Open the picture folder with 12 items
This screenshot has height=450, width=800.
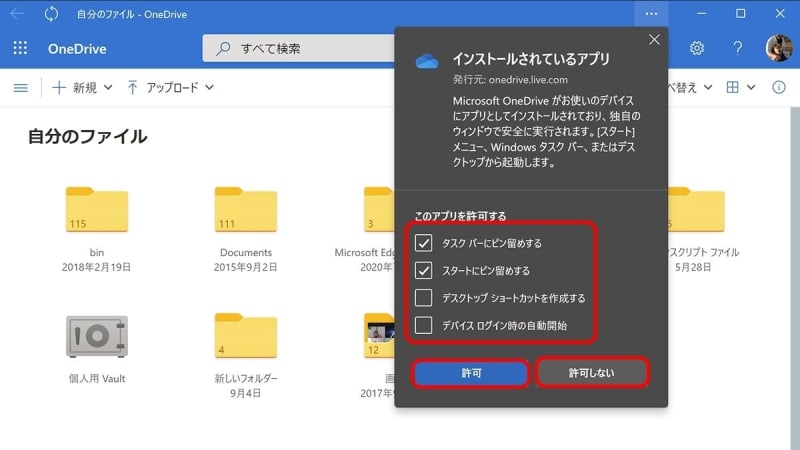[x=379, y=336]
